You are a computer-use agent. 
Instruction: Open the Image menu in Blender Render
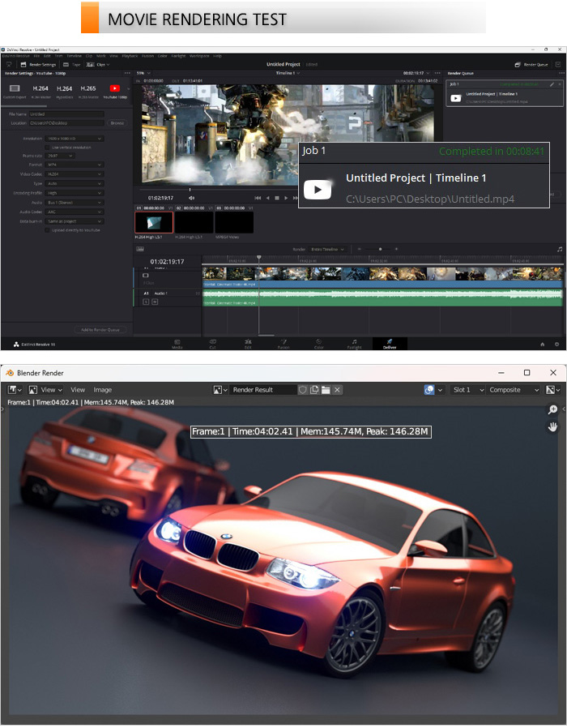(103, 390)
